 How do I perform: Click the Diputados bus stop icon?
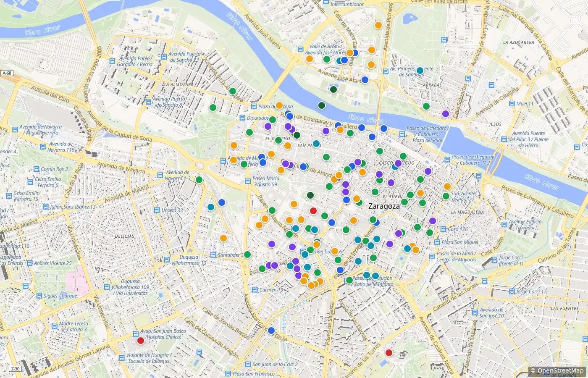(x=242, y=118)
